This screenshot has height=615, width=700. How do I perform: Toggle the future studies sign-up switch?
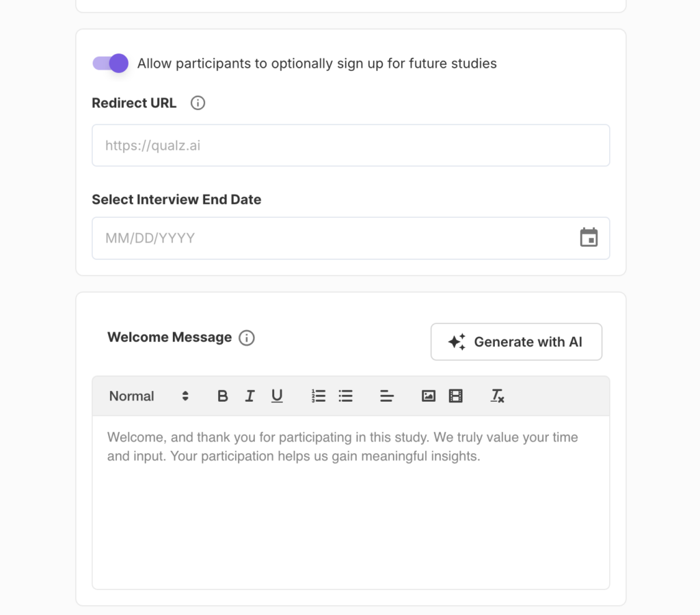pos(110,64)
